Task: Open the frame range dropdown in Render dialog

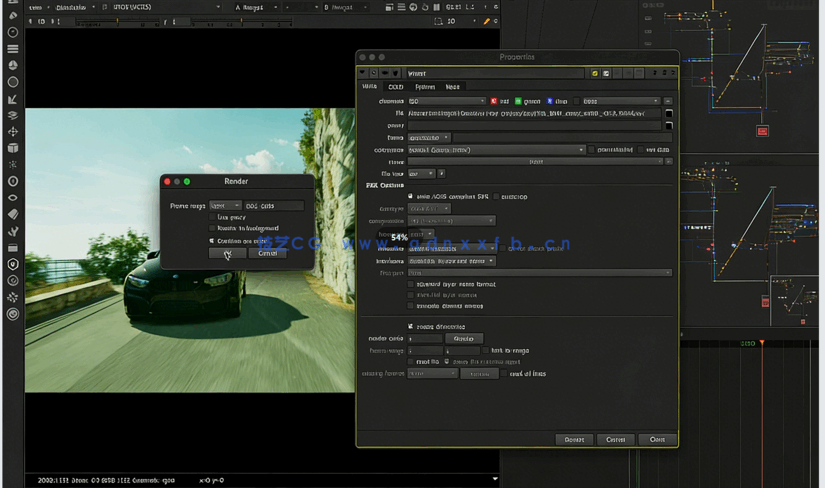Action: click(225, 205)
